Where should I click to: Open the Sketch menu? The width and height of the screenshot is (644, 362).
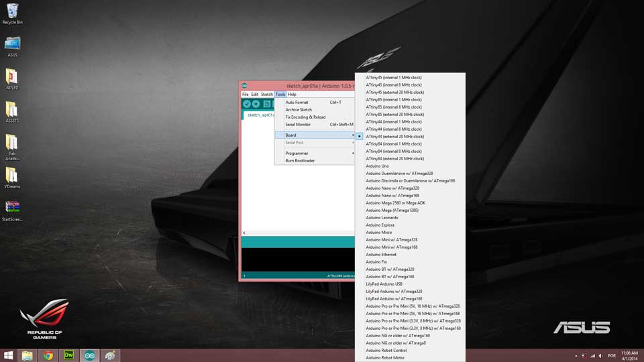pyautogui.click(x=267, y=95)
